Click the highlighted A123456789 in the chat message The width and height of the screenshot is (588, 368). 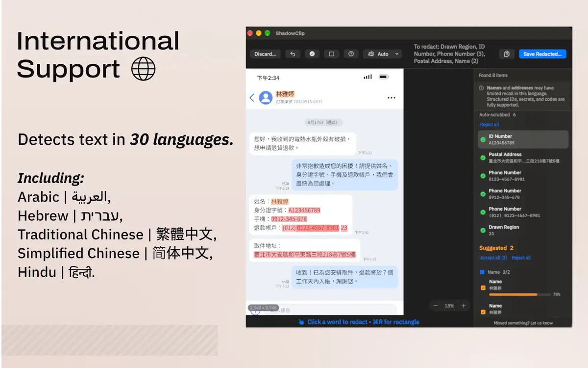(x=304, y=210)
